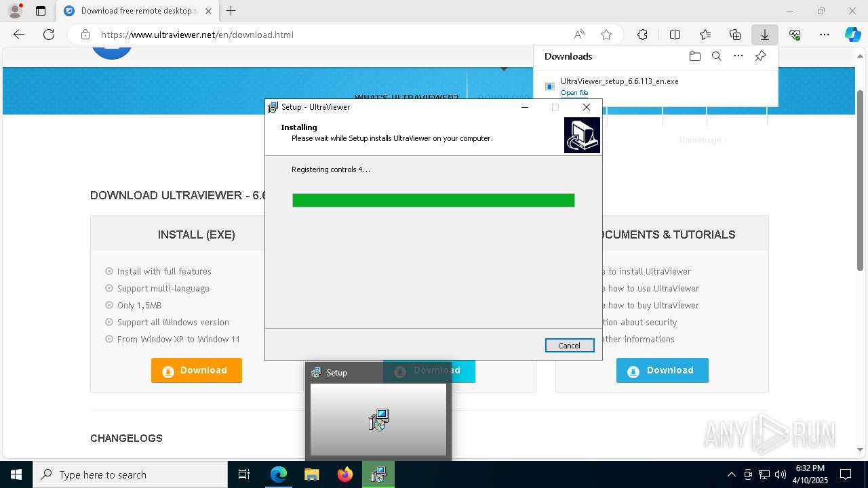868x488 pixels.
Task: Open the tab actions menu icon
Action: (41, 11)
